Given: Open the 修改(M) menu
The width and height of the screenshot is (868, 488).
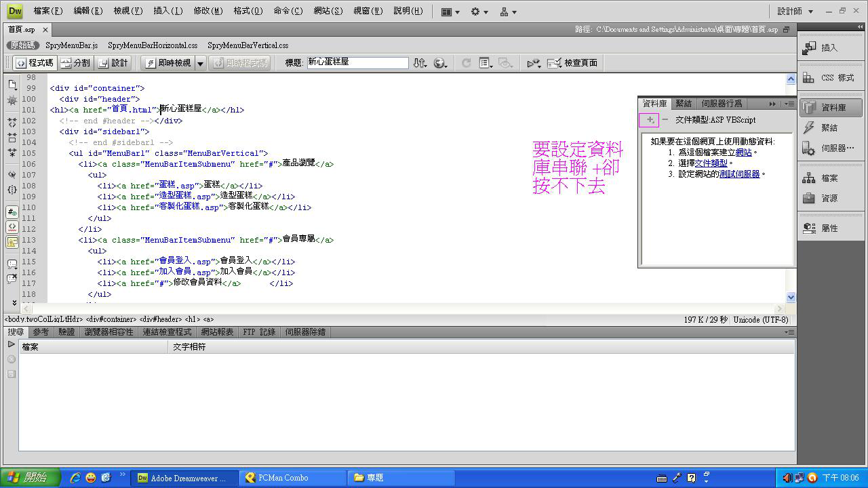Looking at the screenshot, I should click(208, 11).
